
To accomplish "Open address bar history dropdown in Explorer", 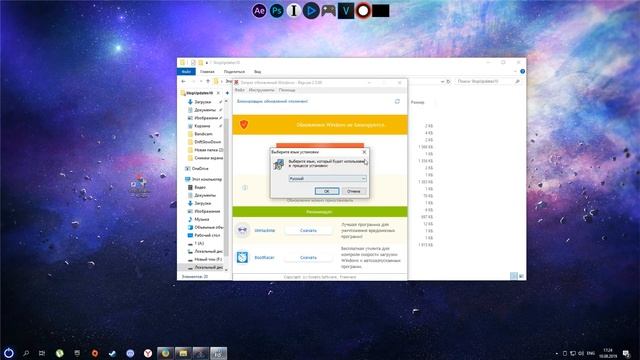I will (x=442, y=82).
